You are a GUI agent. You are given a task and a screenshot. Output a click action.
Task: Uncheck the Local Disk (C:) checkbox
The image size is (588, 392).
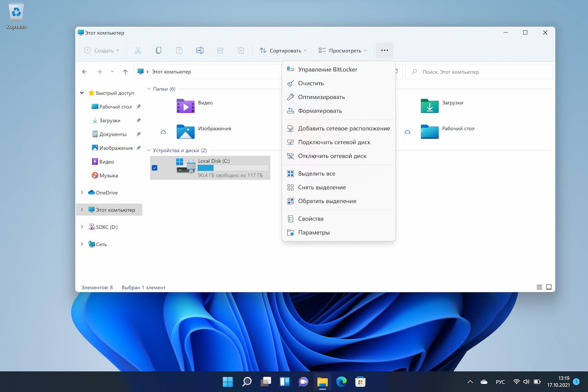(x=154, y=168)
